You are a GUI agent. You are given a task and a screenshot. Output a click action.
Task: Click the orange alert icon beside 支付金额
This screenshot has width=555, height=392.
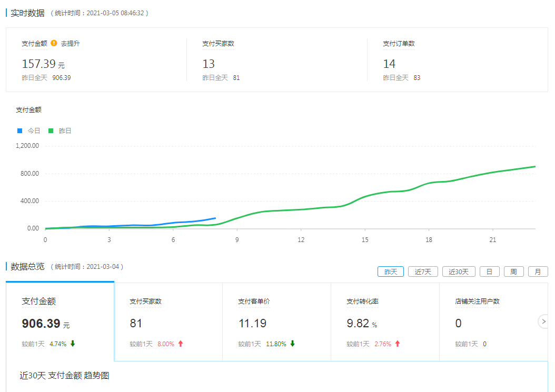coord(54,44)
